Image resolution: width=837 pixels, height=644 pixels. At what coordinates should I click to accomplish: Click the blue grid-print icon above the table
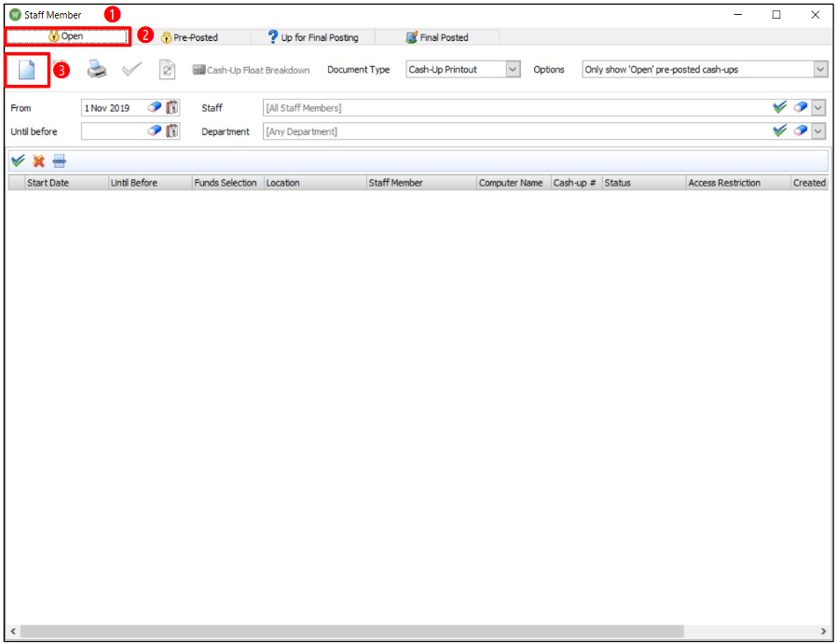pos(60,160)
